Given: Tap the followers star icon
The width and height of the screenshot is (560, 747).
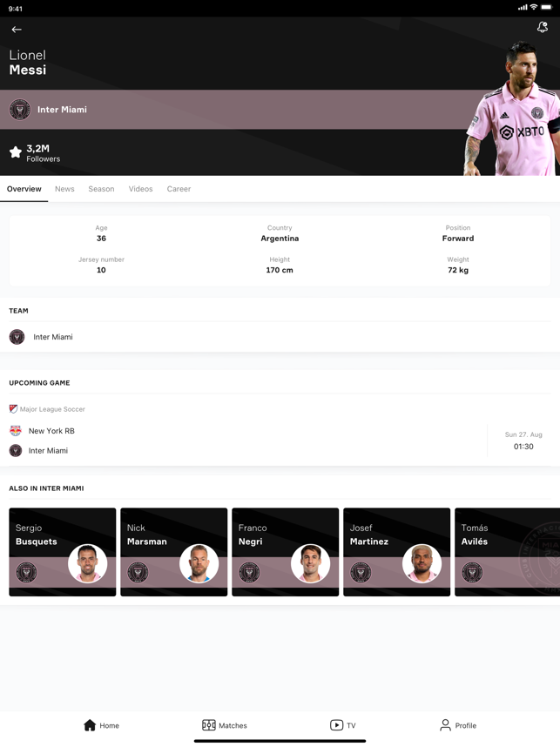Looking at the screenshot, I should click(x=16, y=152).
